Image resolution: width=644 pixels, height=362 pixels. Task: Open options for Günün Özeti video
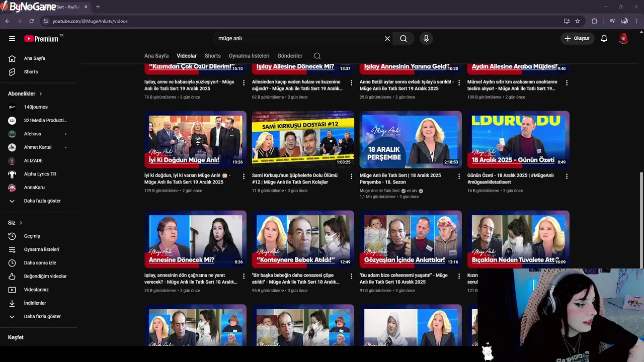click(x=567, y=176)
